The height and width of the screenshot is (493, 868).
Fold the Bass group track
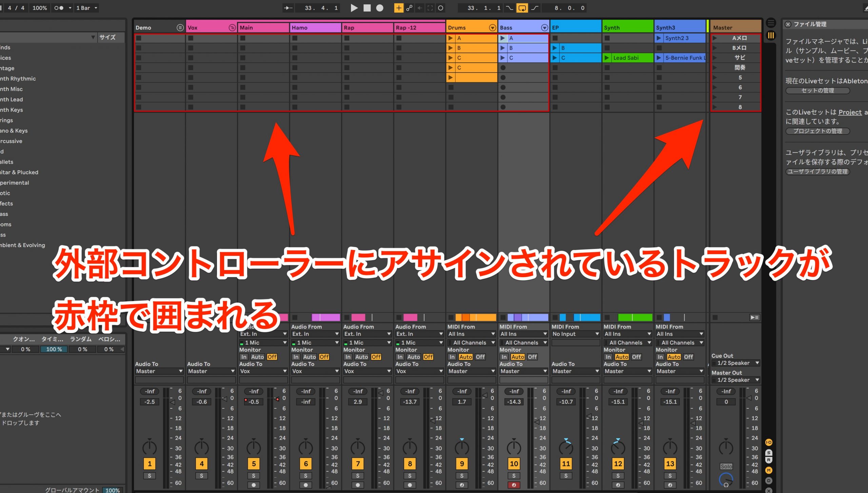pos(545,27)
